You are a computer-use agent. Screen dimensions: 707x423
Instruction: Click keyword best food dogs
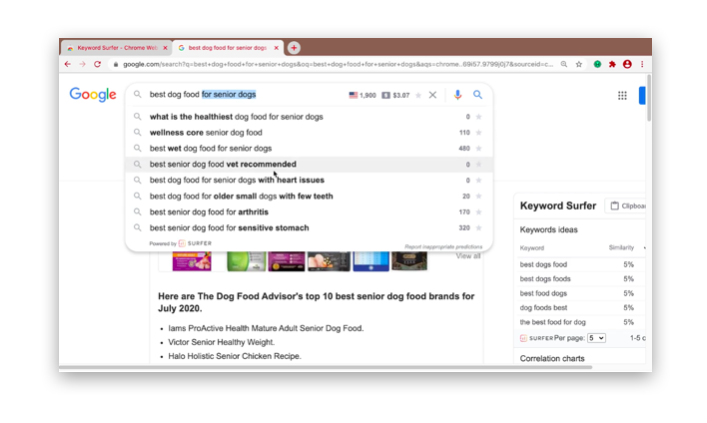click(543, 293)
